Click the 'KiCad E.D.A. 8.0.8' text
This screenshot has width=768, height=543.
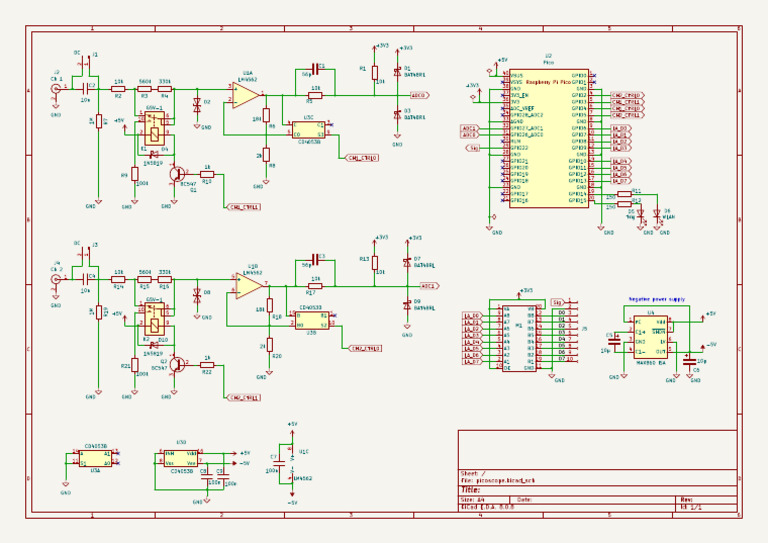pos(487,507)
